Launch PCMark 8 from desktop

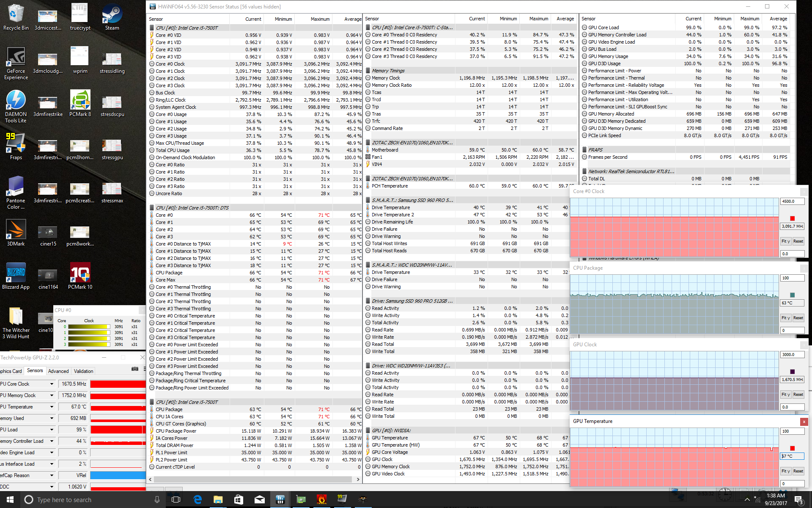coord(80,104)
